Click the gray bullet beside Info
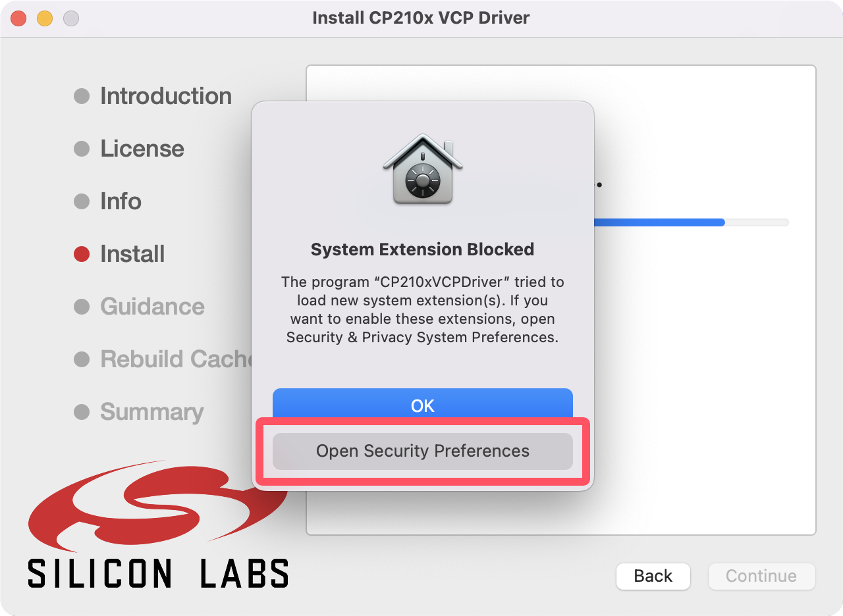This screenshot has height=616, width=843. point(82,201)
